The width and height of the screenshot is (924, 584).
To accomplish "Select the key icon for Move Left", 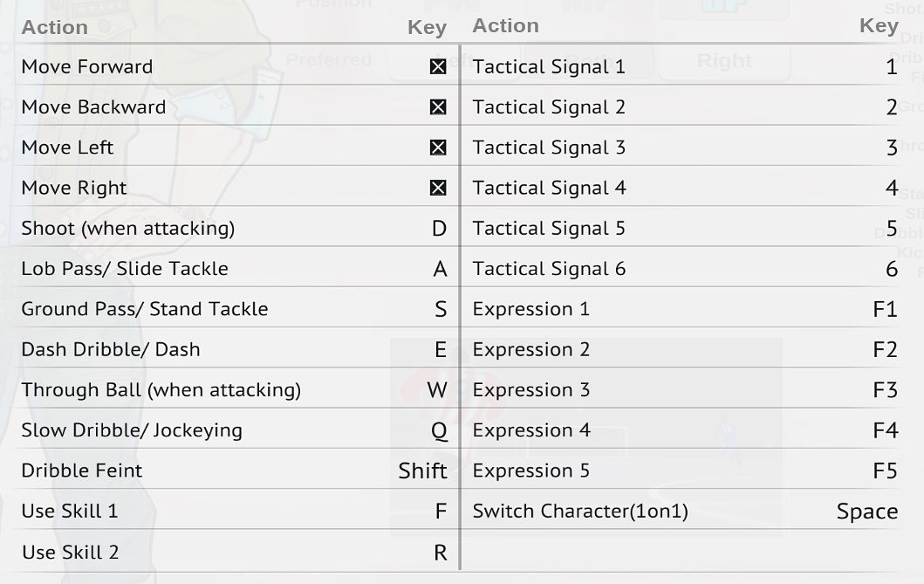I will click(438, 148).
